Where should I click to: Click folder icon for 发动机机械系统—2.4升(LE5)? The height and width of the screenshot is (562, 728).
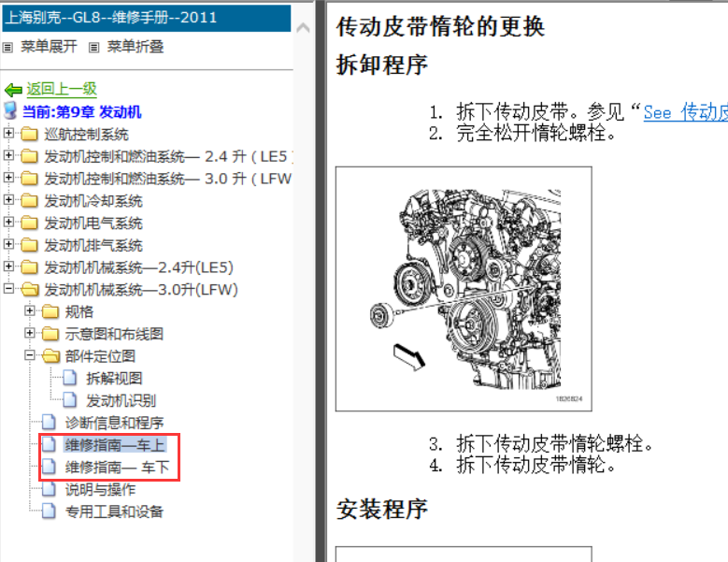(29, 267)
